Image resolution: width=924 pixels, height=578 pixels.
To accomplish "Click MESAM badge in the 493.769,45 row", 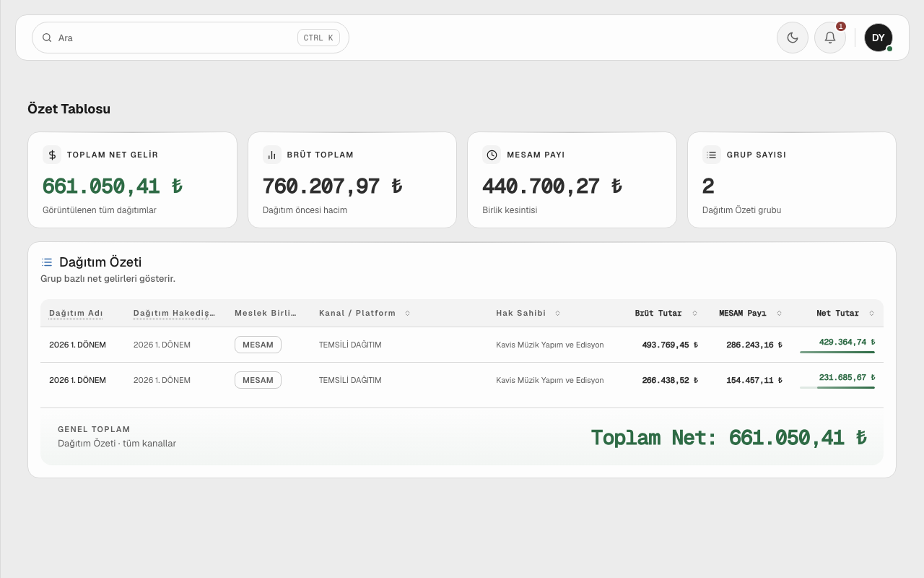I will tap(258, 345).
